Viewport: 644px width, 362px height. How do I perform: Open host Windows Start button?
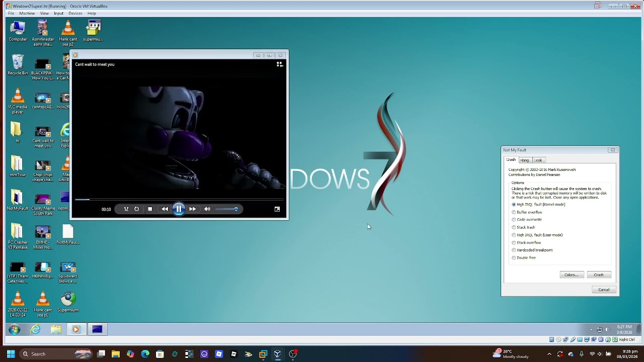click(x=11, y=354)
